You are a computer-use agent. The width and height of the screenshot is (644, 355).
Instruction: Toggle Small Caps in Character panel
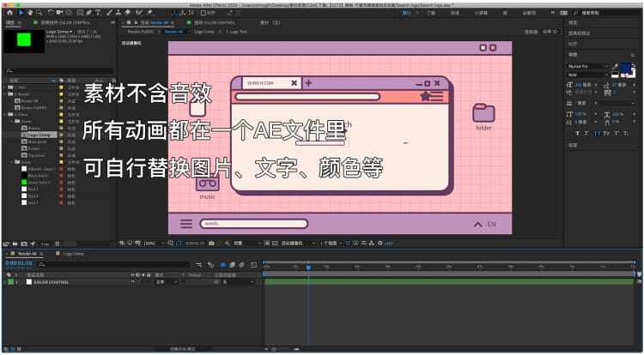tap(607, 134)
